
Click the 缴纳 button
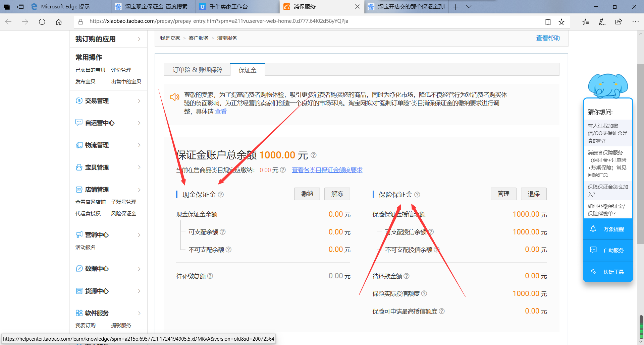[x=307, y=194]
